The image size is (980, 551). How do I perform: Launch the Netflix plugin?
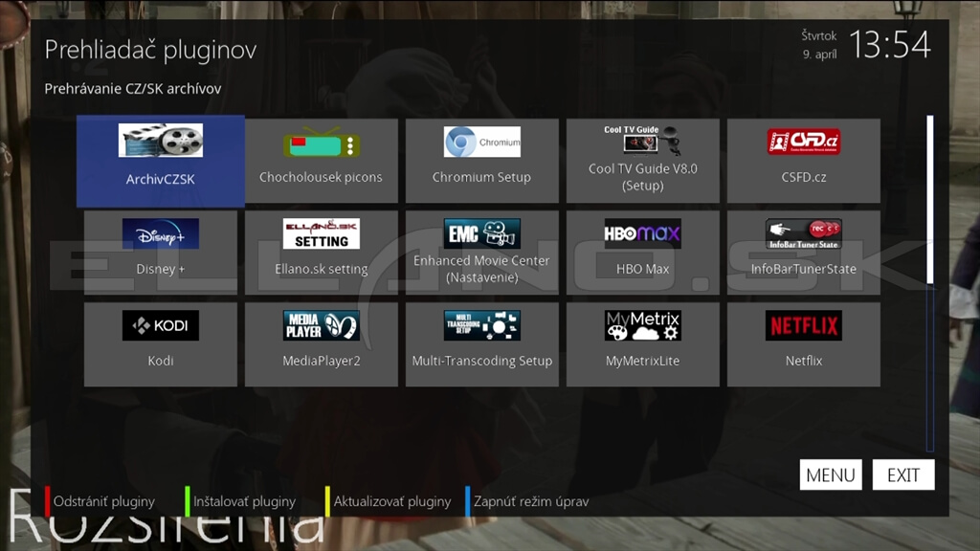click(803, 344)
